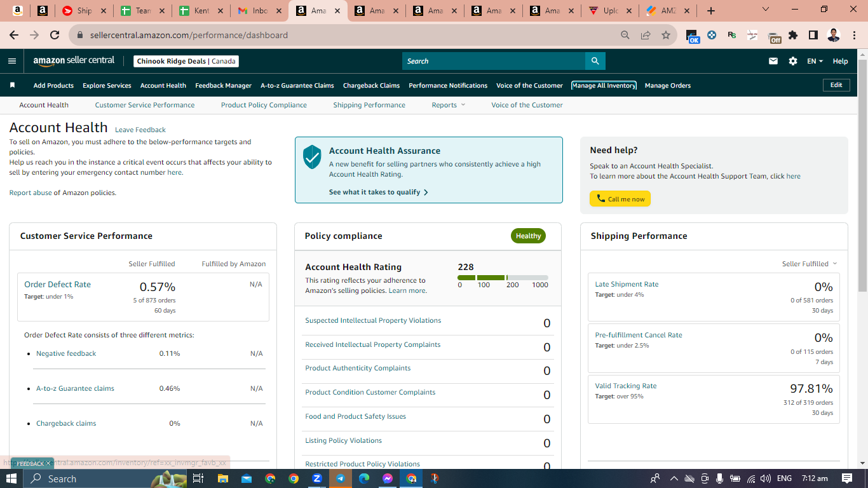Viewport: 868px width, 488px height.
Task: Click the Account Health Rating progress bar
Action: pyautogui.click(x=503, y=278)
